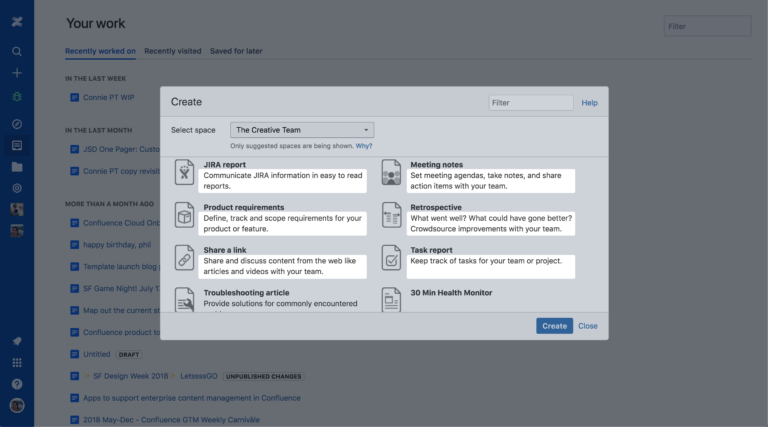The height and width of the screenshot is (427, 768).
Task: Open happy birthday, phil page
Action: 117,245
